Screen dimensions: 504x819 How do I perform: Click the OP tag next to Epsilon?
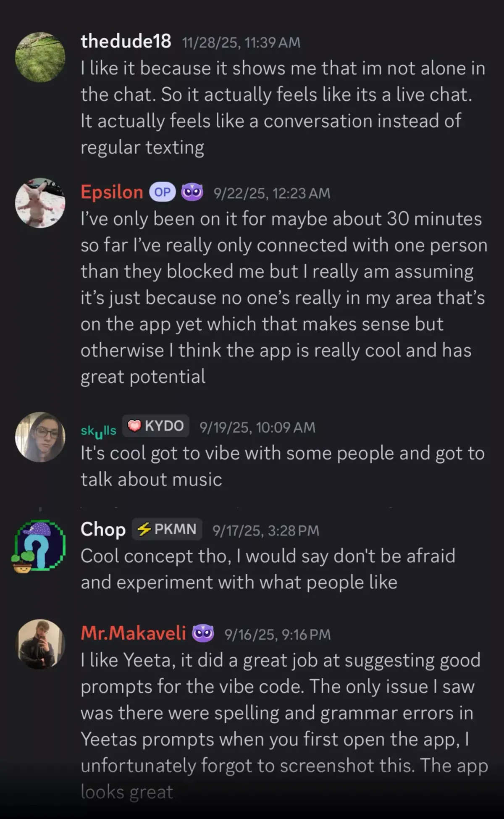click(x=163, y=192)
